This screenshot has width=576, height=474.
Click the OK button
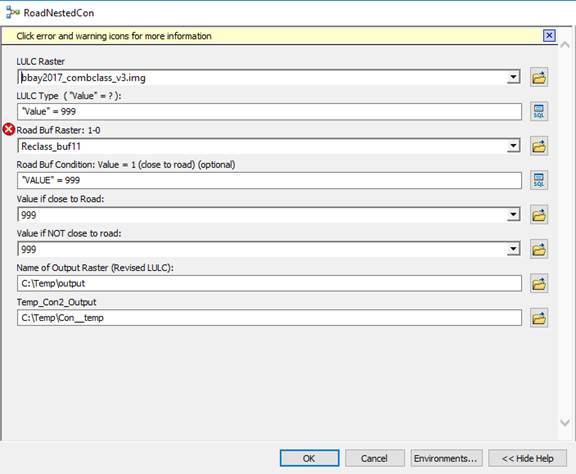[x=309, y=458]
